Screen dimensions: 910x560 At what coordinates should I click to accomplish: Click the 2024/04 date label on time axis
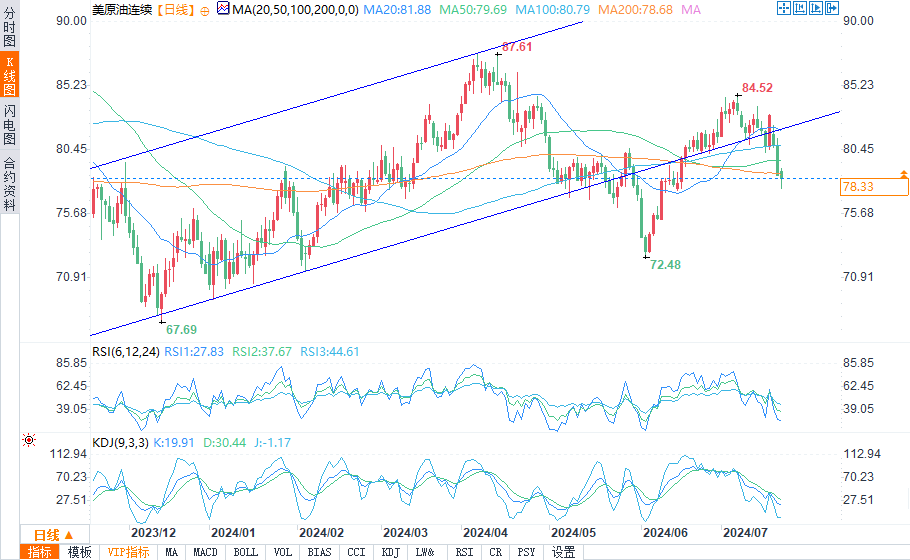pyautogui.click(x=485, y=533)
